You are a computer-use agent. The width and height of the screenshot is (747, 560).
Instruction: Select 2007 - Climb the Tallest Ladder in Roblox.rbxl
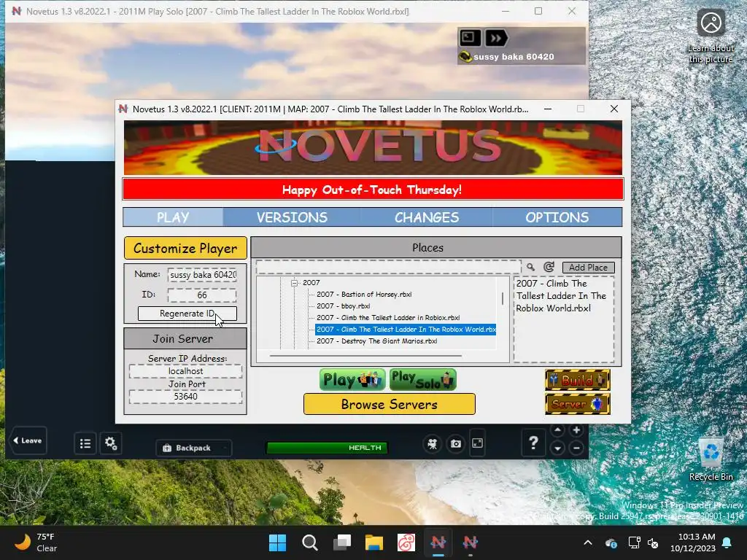tap(388, 318)
